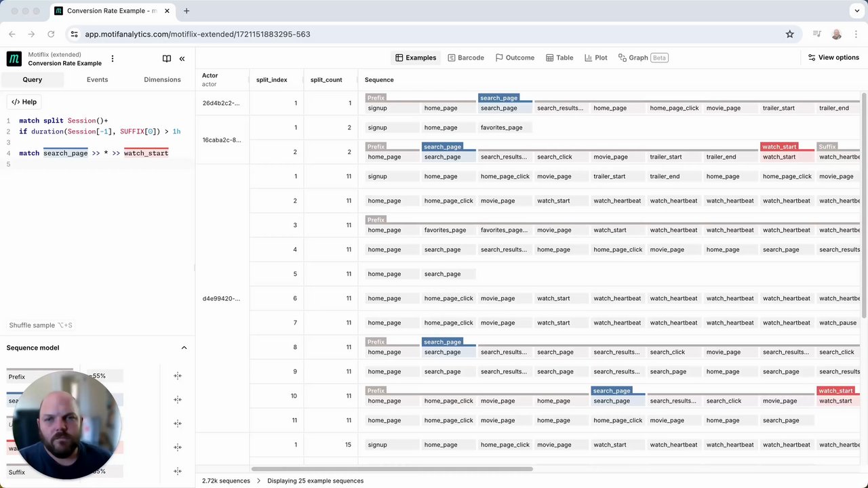The height and width of the screenshot is (488, 868).
Task: Open View options
Action: click(833, 58)
